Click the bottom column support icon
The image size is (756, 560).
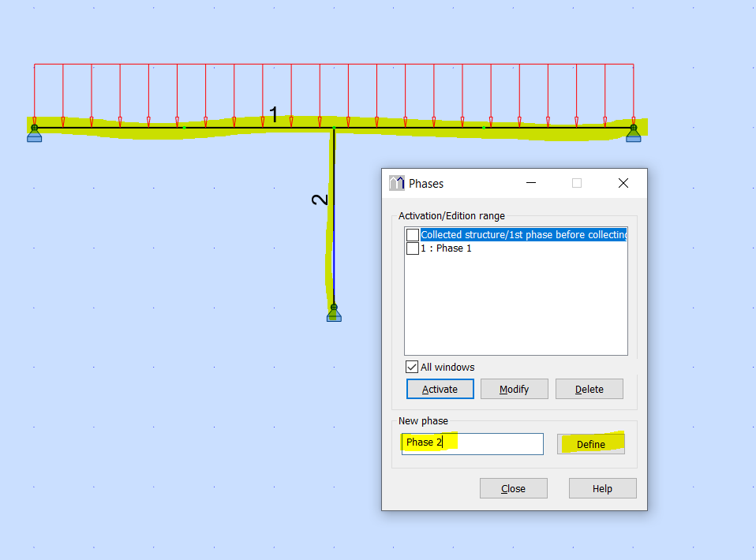(333, 313)
